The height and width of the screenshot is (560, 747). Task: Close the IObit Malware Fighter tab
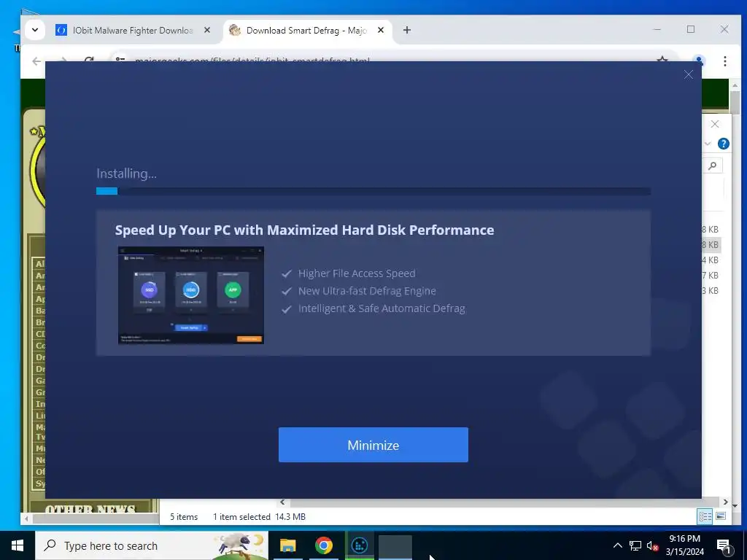(207, 30)
